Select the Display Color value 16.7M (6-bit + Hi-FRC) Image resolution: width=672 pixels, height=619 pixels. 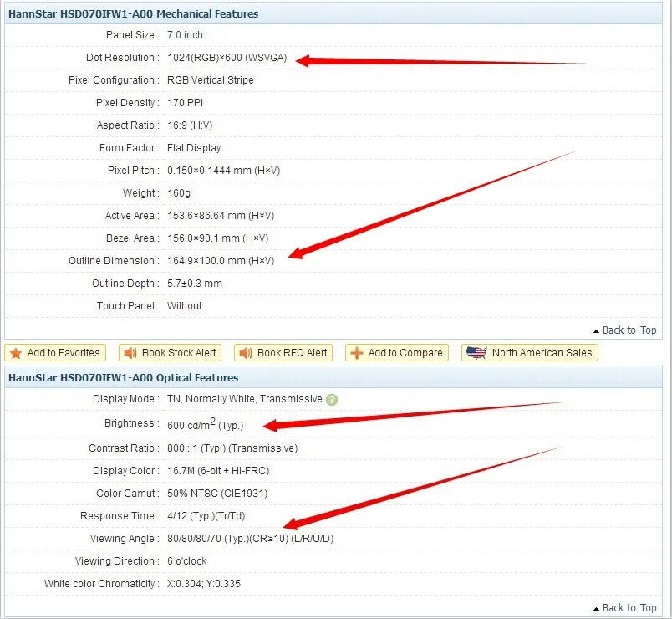(218, 471)
